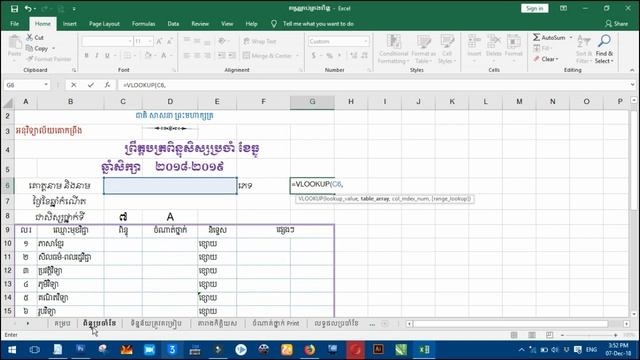
Task: Click the Cut scissors icon
Action: [29, 38]
